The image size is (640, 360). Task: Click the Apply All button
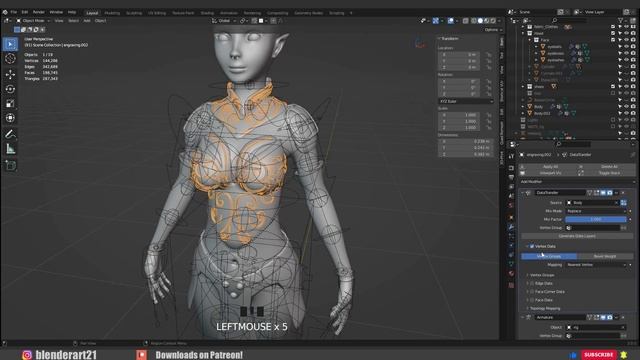tap(550, 167)
